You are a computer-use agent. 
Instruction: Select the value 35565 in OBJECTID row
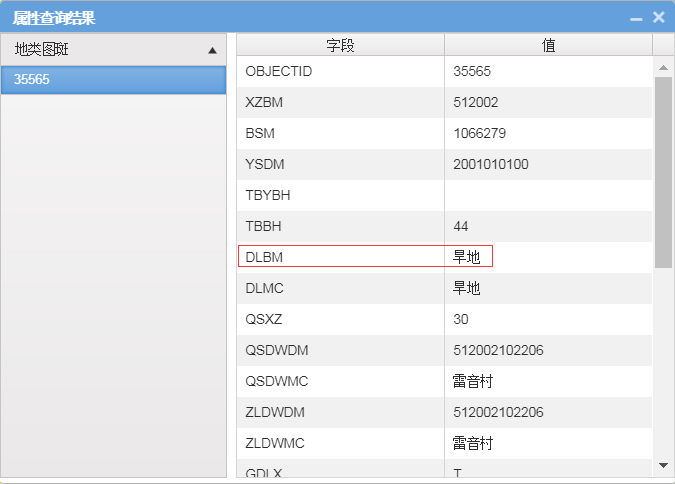tap(548, 71)
